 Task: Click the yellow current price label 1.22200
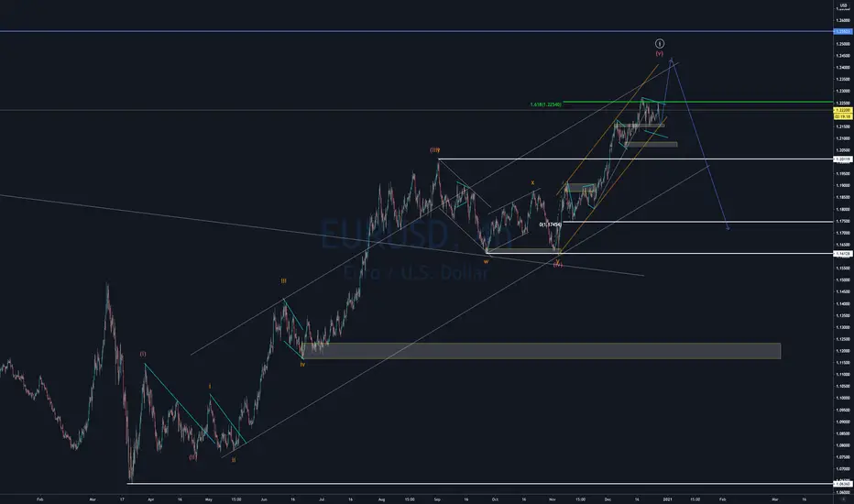[x=843, y=110]
